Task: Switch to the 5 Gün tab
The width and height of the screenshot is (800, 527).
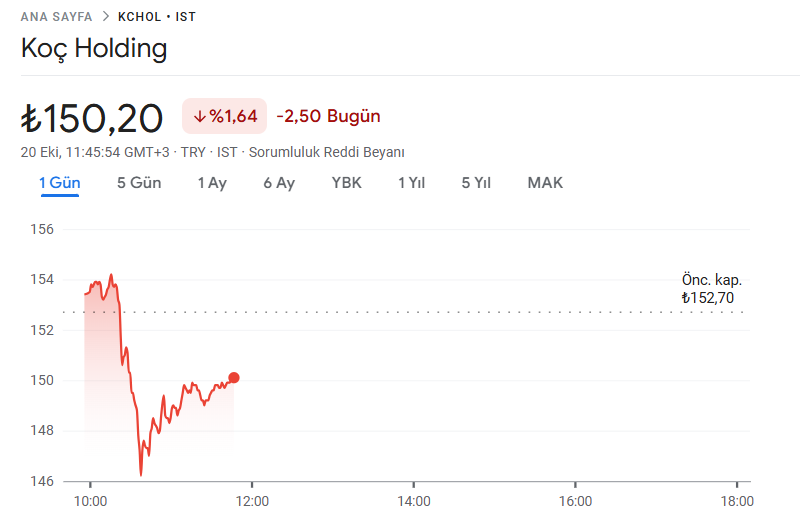Action: 139,183
